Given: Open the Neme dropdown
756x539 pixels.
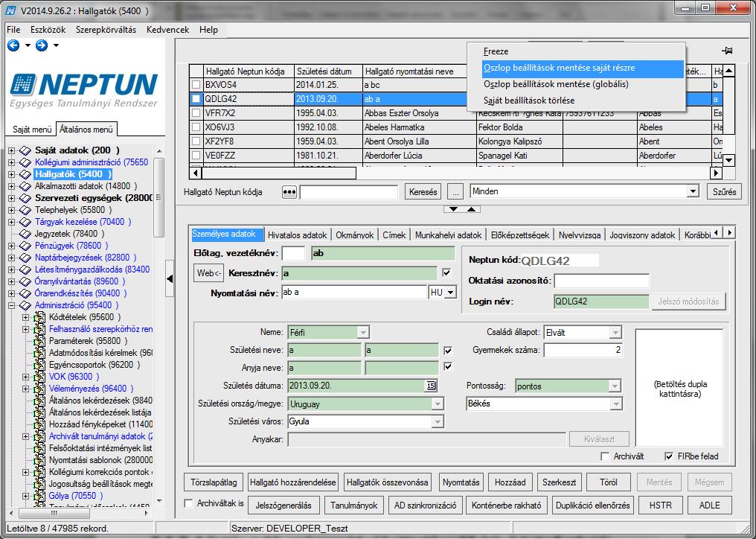Looking at the screenshot, I should click(x=363, y=332).
